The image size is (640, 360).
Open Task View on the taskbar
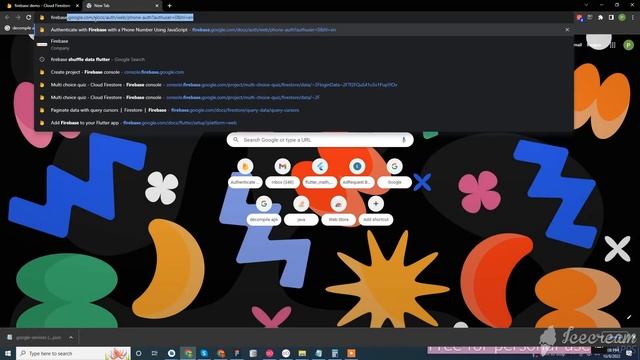pos(155,353)
